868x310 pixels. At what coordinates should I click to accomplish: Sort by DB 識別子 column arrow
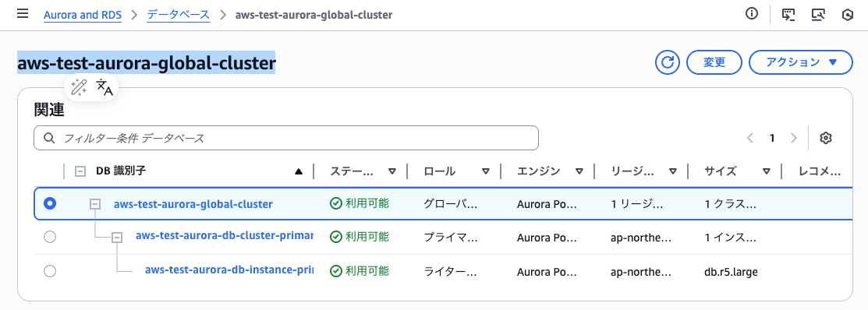(299, 171)
